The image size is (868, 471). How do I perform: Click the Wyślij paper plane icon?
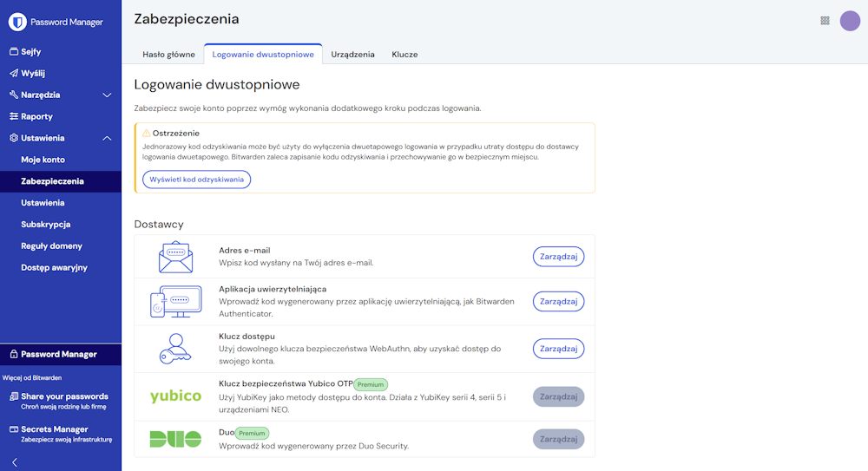click(x=14, y=74)
